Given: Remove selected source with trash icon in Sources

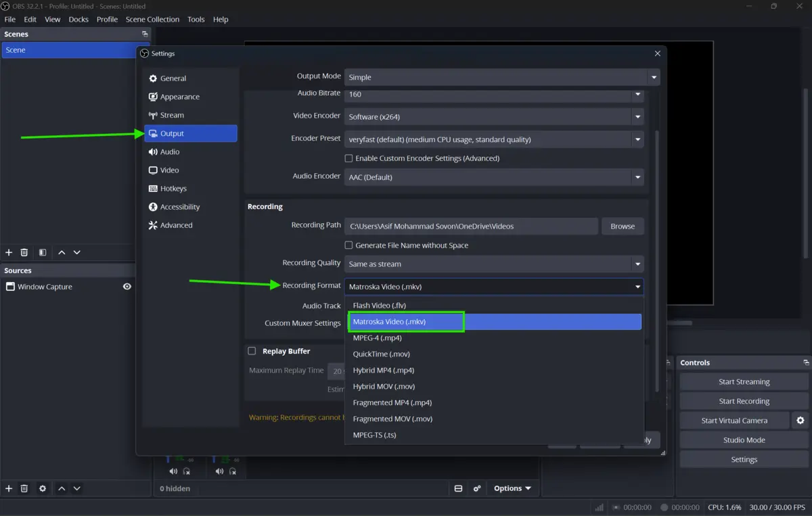Looking at the screenshot, I should [24, 488].
